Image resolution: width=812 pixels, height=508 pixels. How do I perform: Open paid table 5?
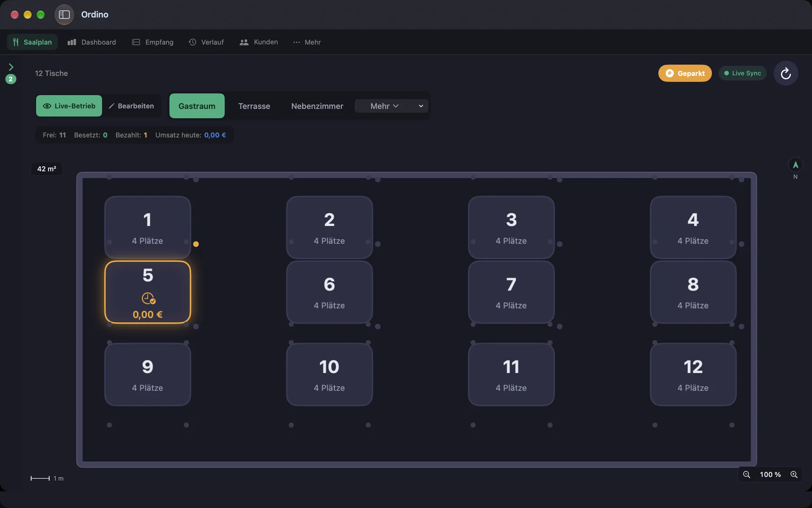tap(148, 292)
